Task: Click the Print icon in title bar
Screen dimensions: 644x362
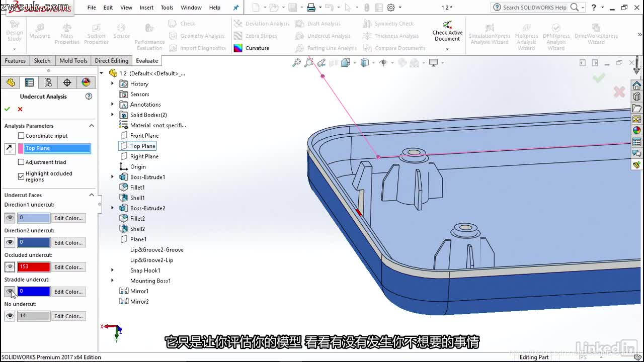Action: coord(311,8)
